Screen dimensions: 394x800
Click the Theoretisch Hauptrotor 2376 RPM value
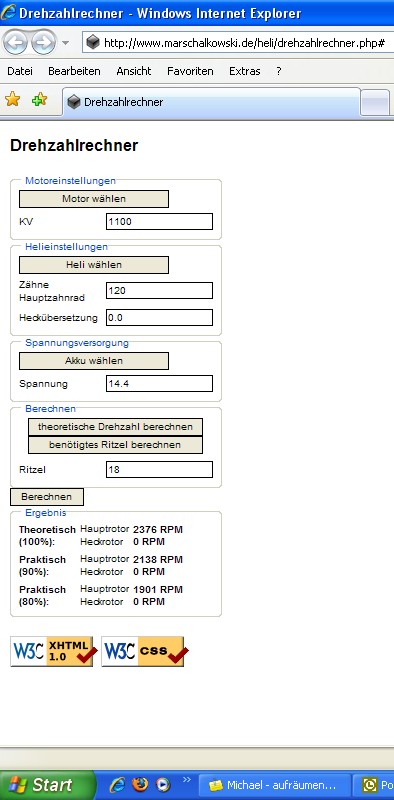tap(158, 530)
